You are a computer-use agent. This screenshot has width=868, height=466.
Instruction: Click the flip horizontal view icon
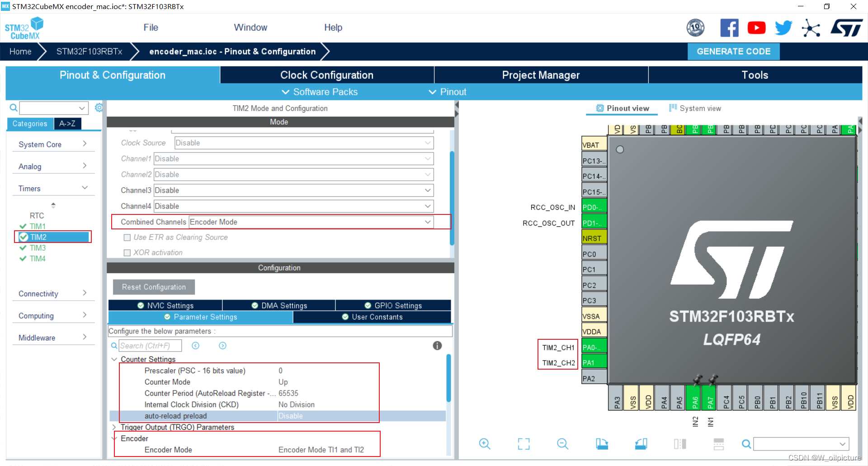point(680,444)
